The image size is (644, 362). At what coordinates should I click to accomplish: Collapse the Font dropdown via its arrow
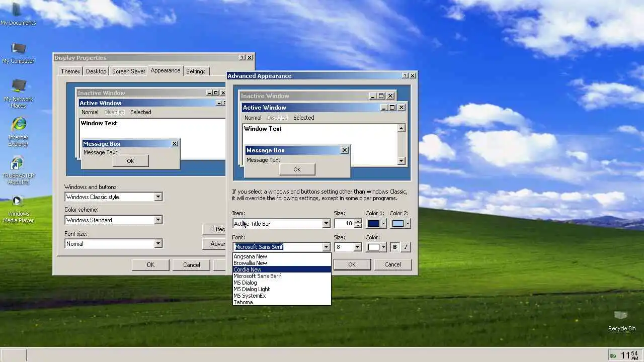point(326,247)
